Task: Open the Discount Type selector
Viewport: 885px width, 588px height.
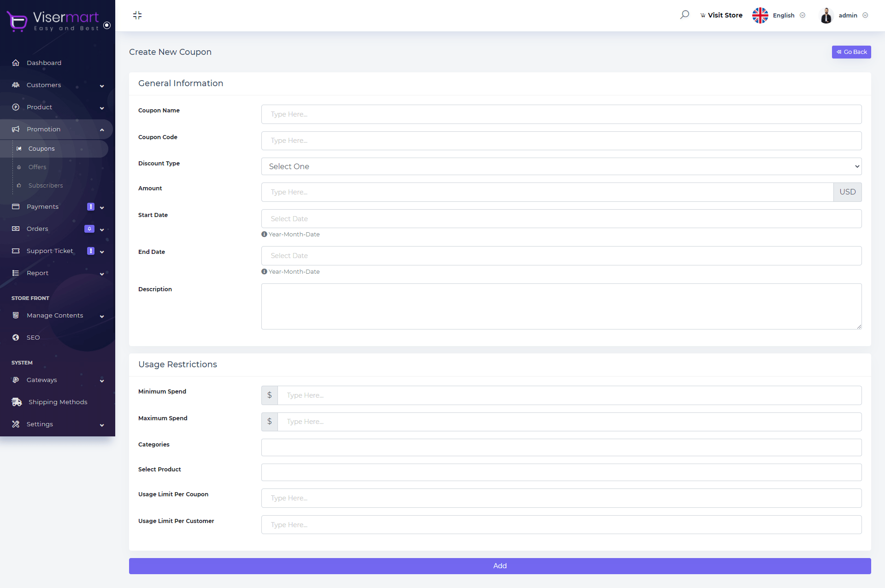Action: click(561, 166)
